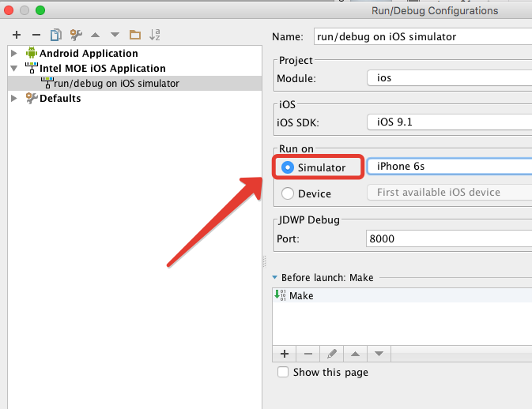
Task: Move before launch task up
Action: pyautogui.click(x=355, y=354)
